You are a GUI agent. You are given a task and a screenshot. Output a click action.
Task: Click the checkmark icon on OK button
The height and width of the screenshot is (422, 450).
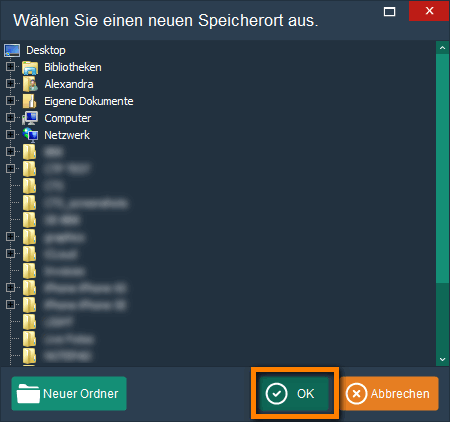point(276,394)
